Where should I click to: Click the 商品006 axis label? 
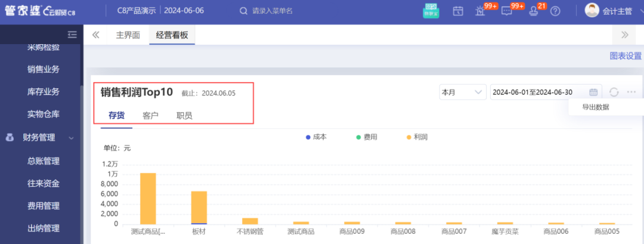point(556,231)
